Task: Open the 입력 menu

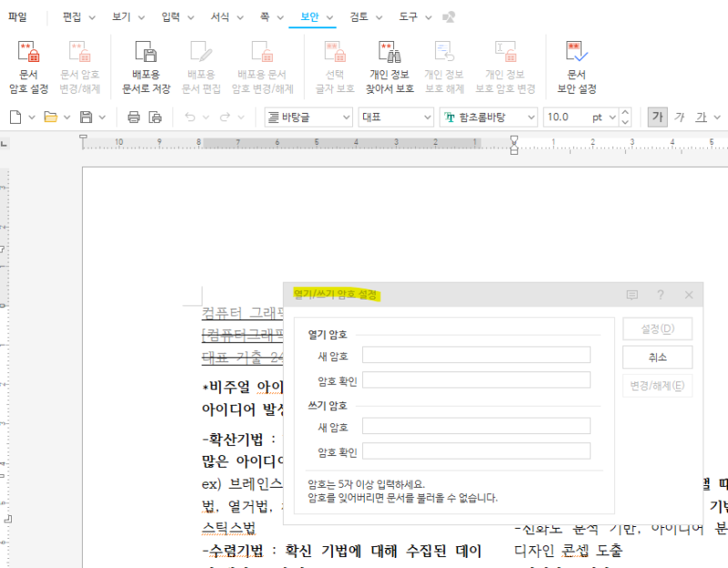Action: (x=177, y=17)
